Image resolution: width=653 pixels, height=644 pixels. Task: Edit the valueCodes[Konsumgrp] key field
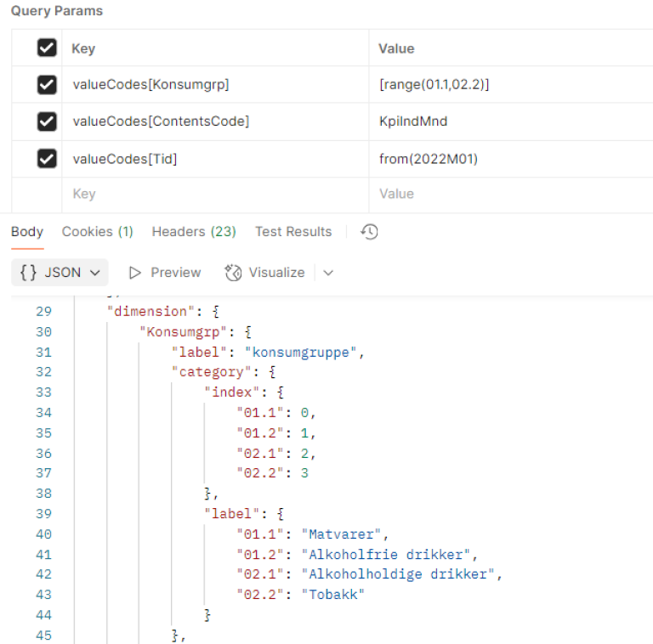pos(150,85)
